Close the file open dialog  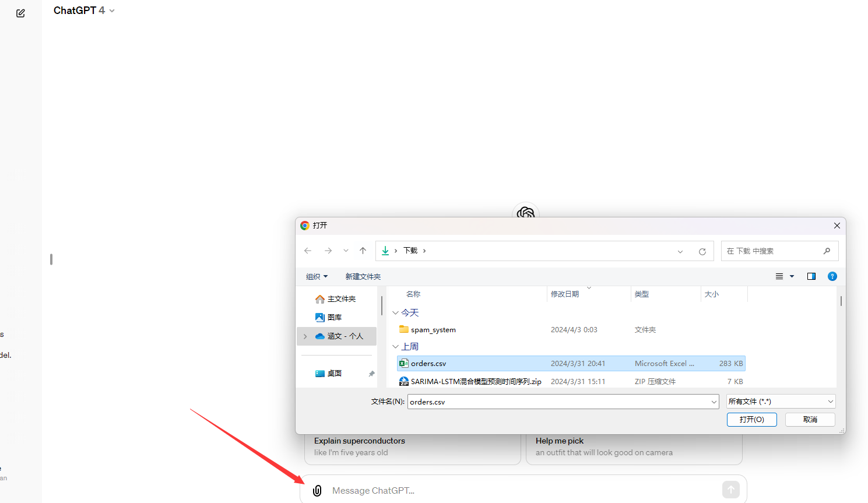(x=837, y=226)
